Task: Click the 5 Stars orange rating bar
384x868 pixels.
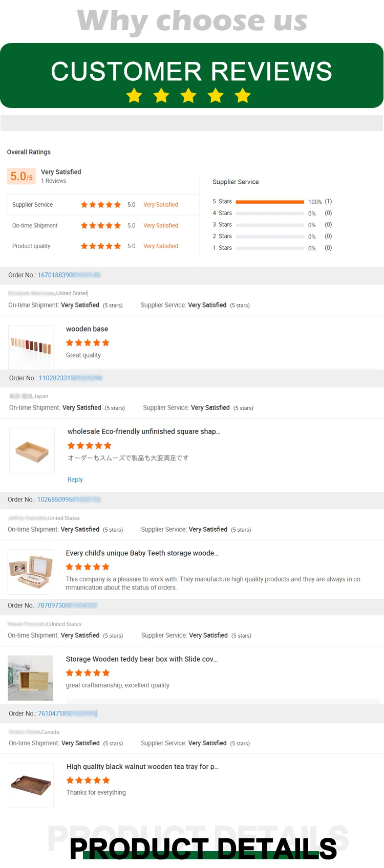Action: (270, 202)
